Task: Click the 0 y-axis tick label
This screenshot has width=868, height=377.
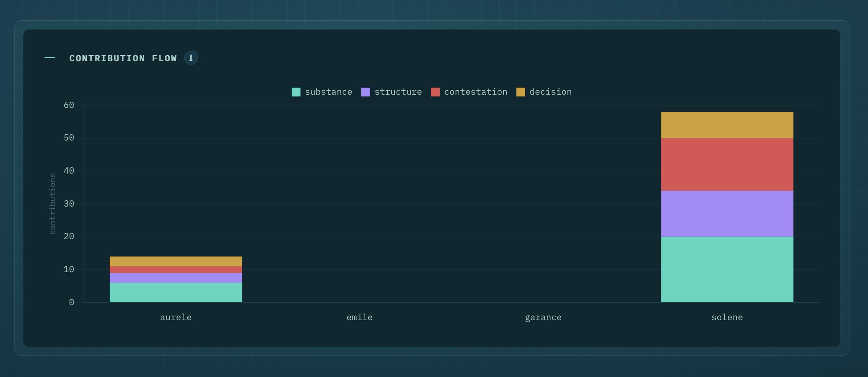Action: pyautogui.click(x=71, y=303)
